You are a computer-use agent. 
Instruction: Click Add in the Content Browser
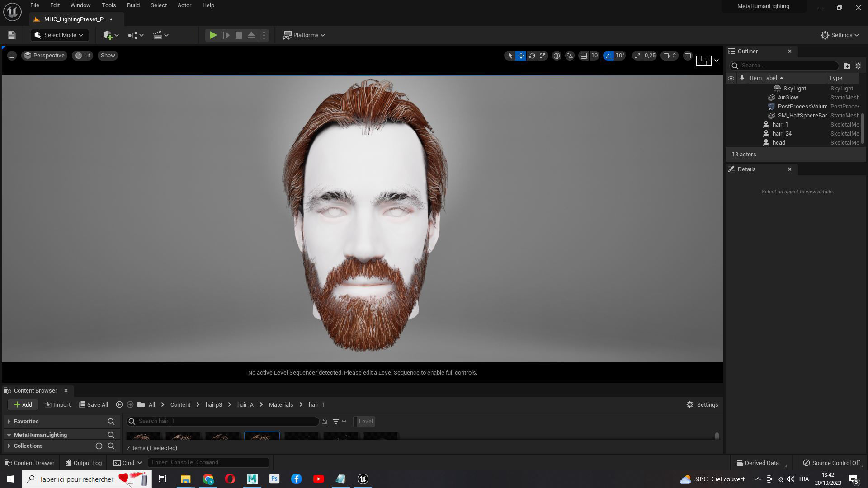coord(23,405)
